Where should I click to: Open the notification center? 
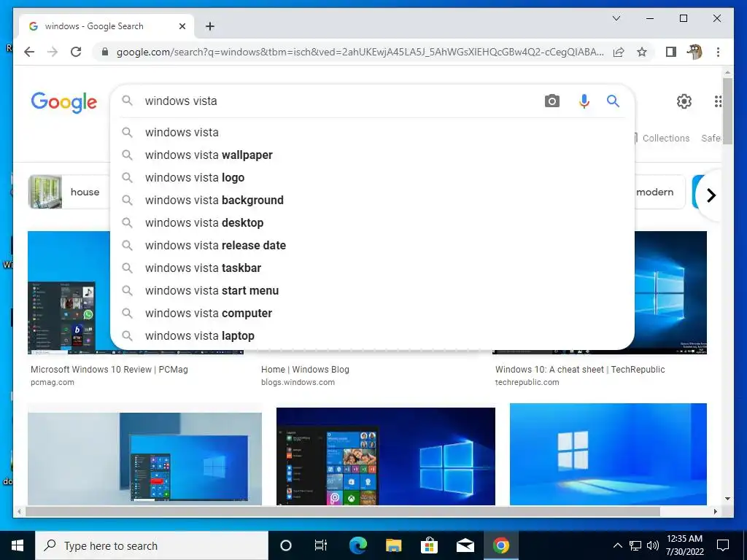(x=723, y=545)
